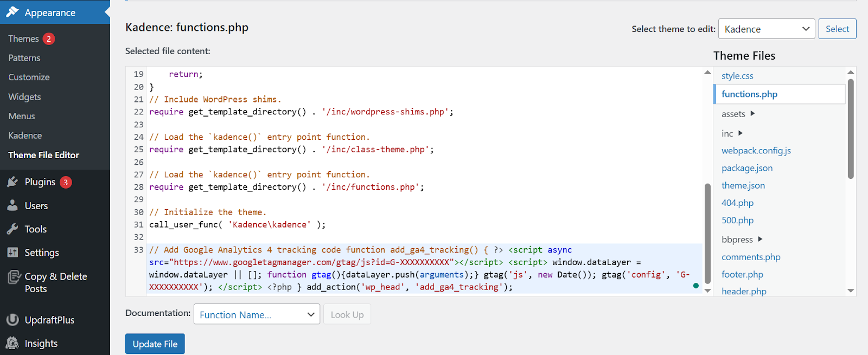Open webpack.config.js file
The image size is (868, 355).
point(756,151)
